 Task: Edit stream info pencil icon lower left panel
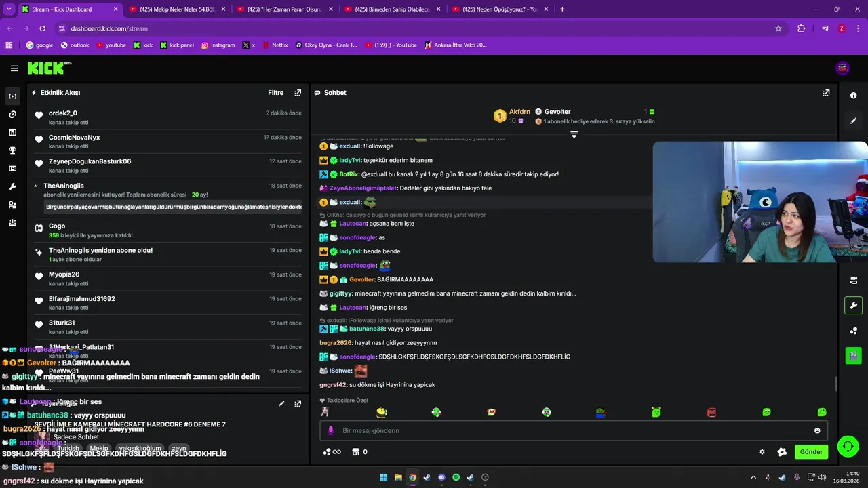click(x=281, y=403)
